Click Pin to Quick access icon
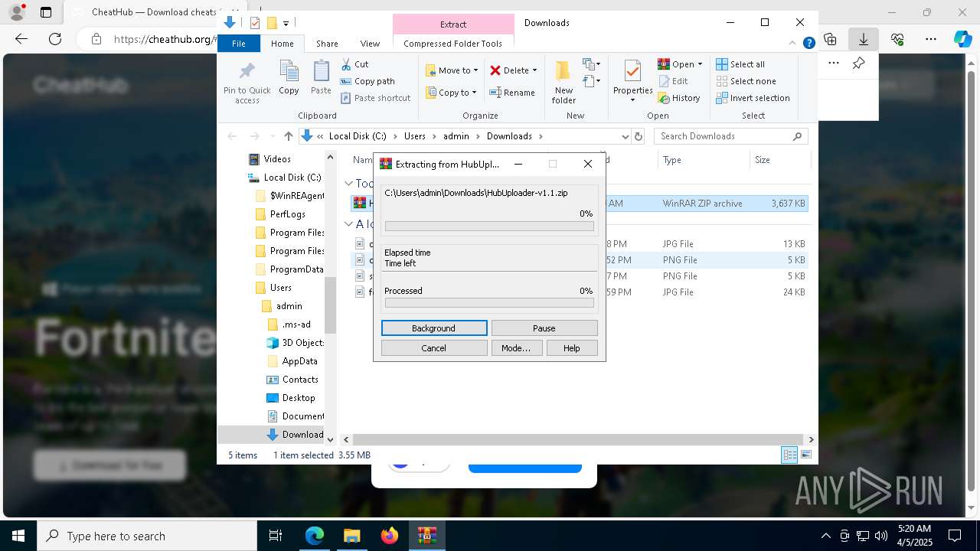Screen dimensions: 980x551 (247, 71)
